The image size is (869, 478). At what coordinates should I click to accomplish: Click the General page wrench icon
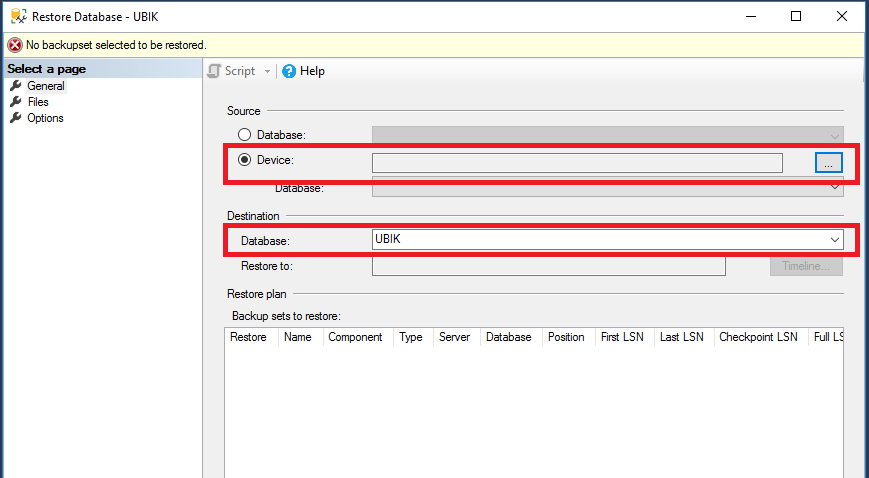[15, 86]
